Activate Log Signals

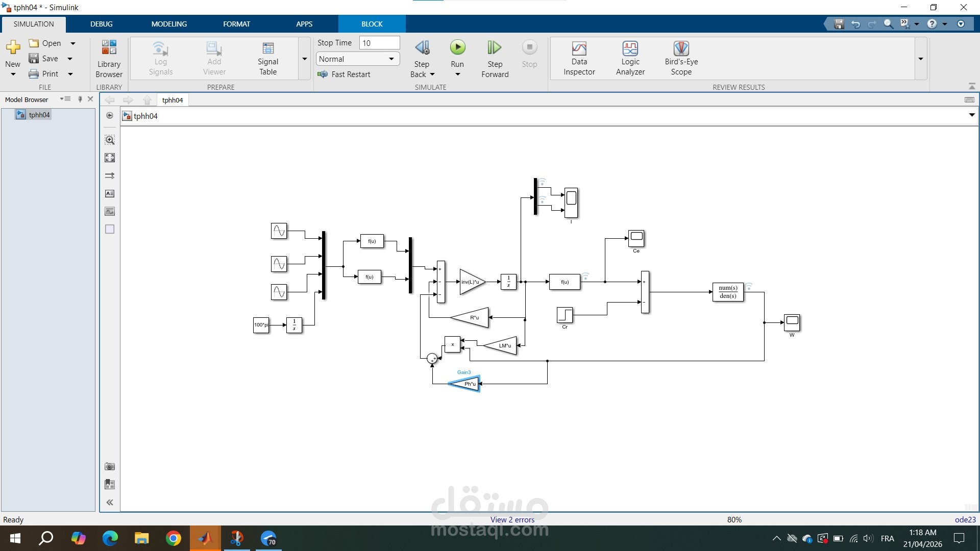click(161, 57)
